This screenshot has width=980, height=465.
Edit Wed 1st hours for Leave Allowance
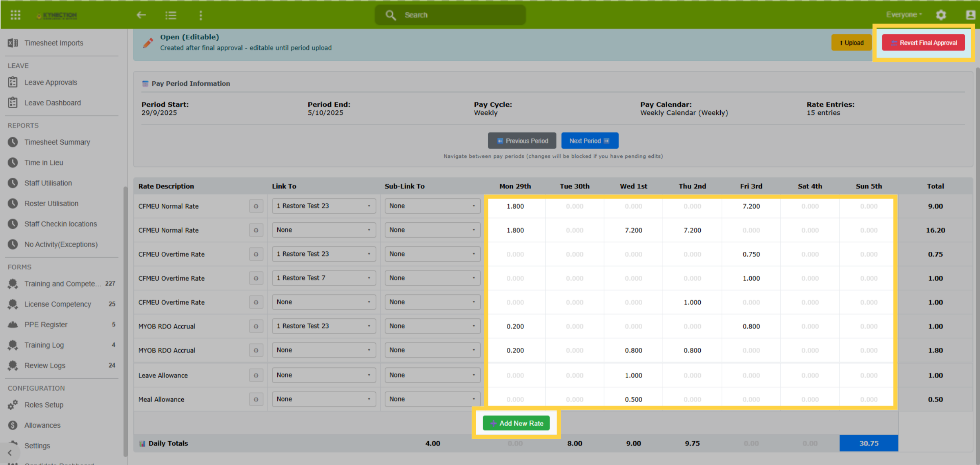(x=633, y=375)
